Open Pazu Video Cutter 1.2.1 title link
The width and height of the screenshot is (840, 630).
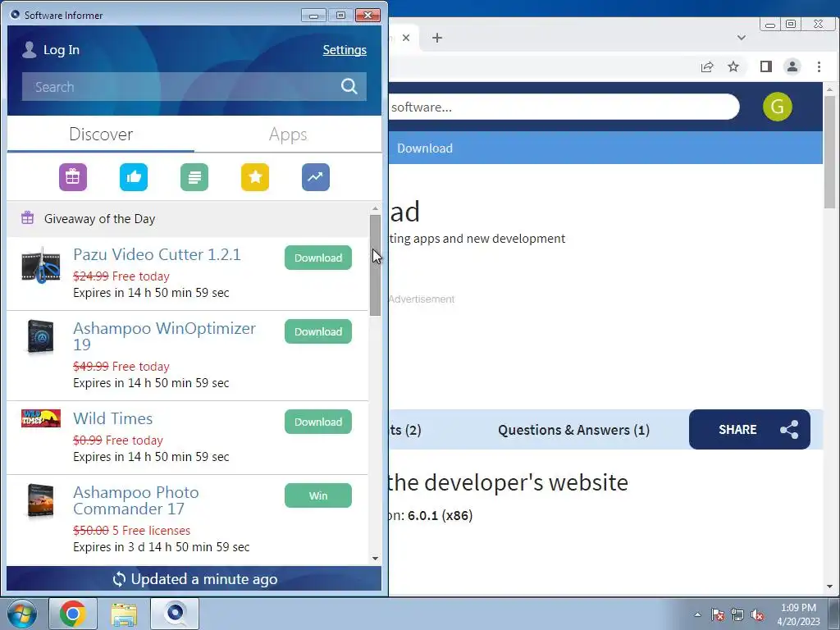pos(157,254)
